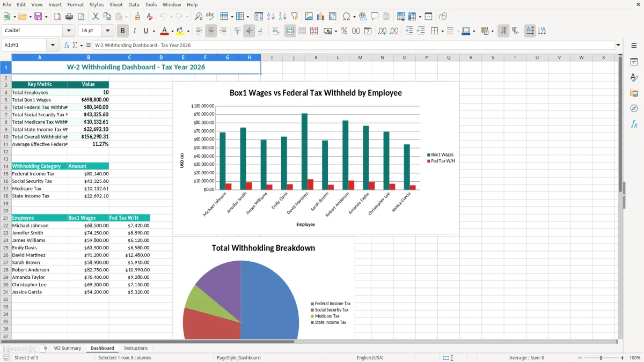Clear direct formatting icon
The height and width of the screenshot is (362, 644).
click(x=149, y=17)
